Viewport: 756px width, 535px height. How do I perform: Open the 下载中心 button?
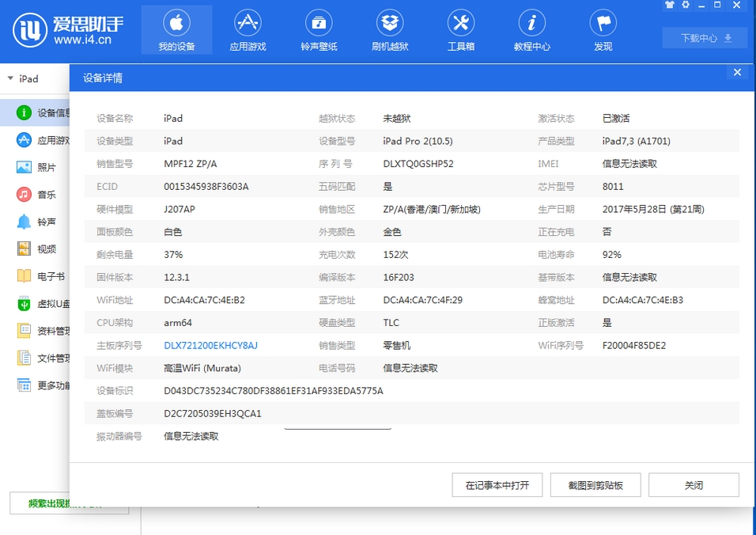pos(706,38)
